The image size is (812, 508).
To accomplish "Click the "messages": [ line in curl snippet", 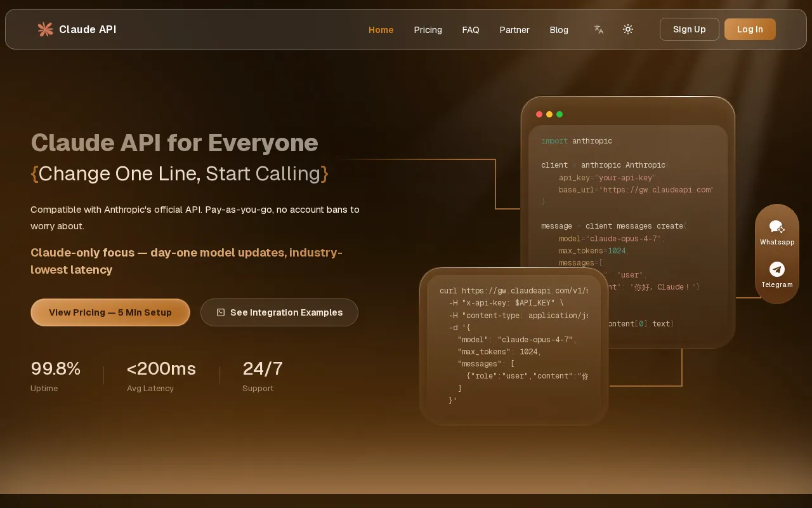I will (486, 364).
